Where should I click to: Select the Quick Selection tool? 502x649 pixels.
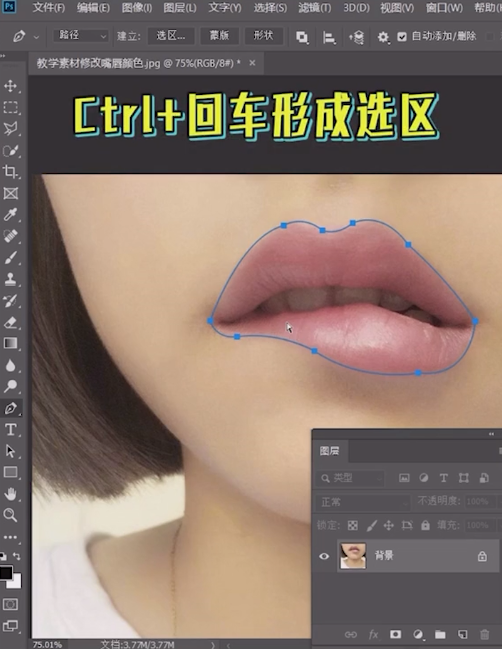10,150
